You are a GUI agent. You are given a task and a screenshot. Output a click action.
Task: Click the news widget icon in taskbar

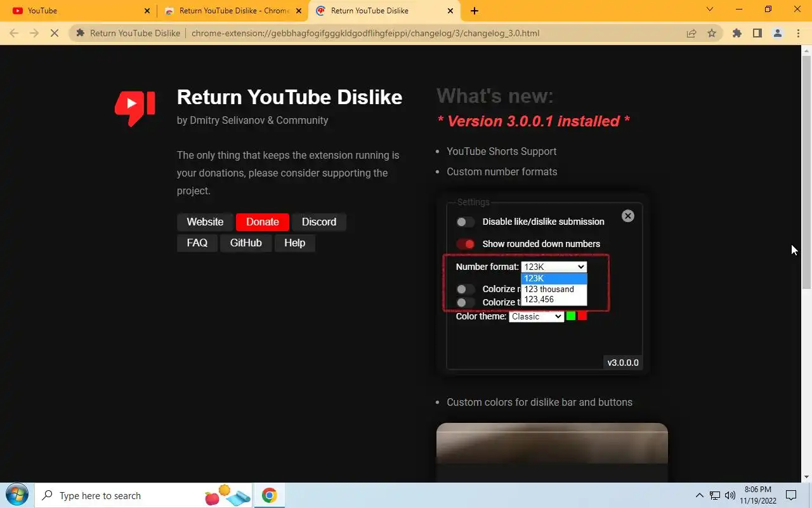(x=227, y=495)
